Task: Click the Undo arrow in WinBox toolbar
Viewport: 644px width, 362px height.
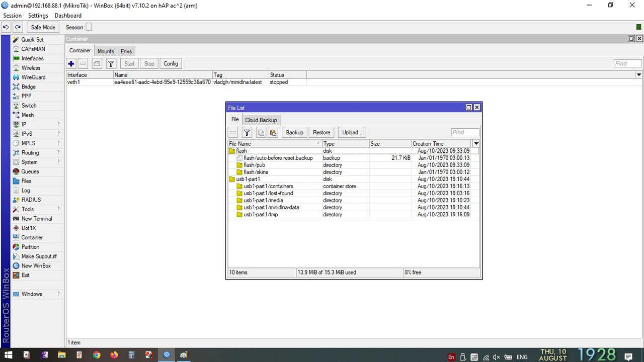Action: point(6,27)
